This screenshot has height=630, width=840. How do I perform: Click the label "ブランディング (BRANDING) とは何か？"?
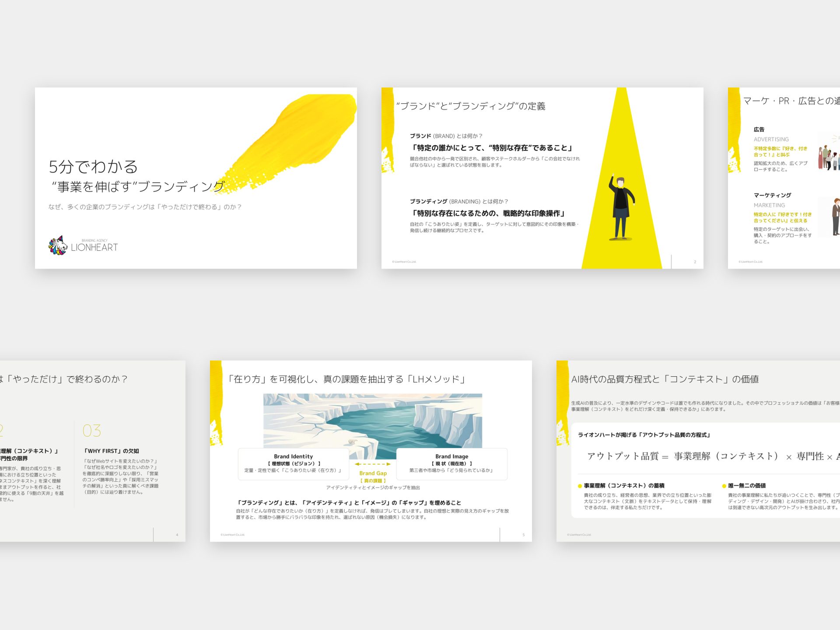click(459, 201)
